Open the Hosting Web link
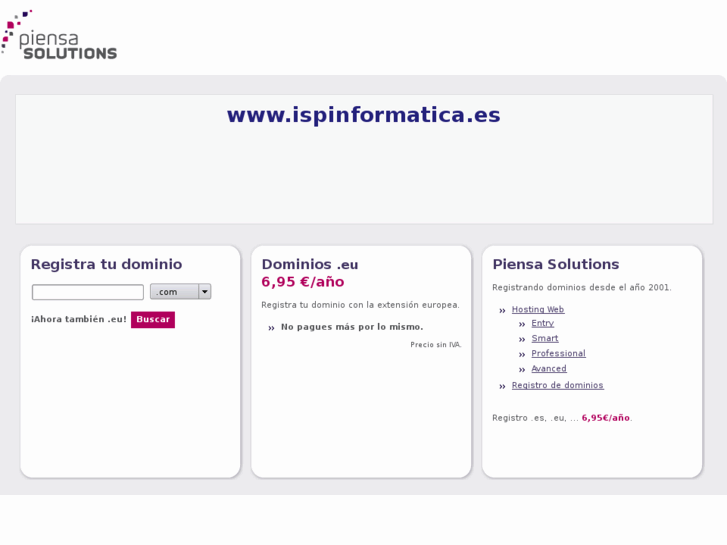The image size is (727, 545). click(538, 309)
